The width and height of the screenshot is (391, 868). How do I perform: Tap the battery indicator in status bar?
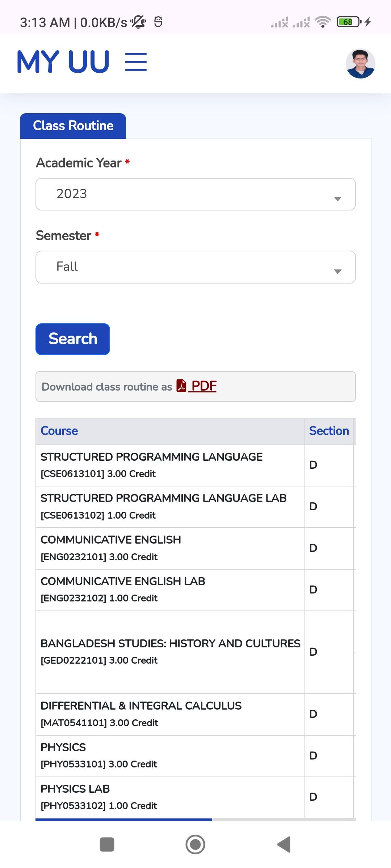click(349, 22)
